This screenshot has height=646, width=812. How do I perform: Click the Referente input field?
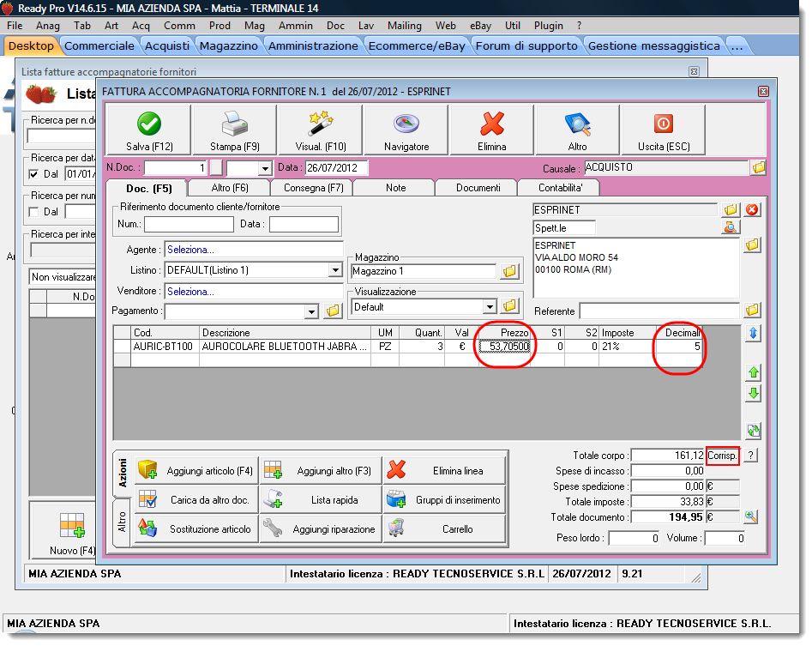[x=659, y=311]
